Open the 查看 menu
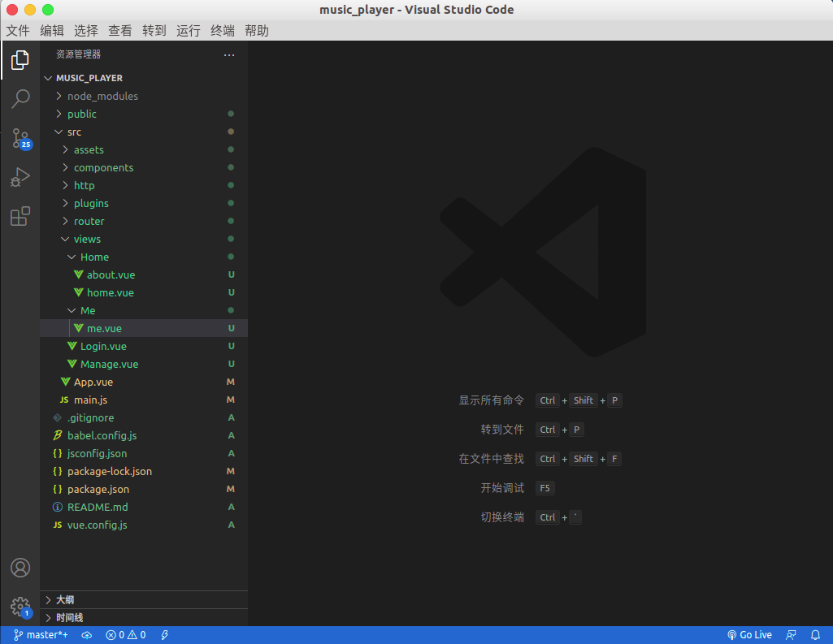 (x=119, y=31)
